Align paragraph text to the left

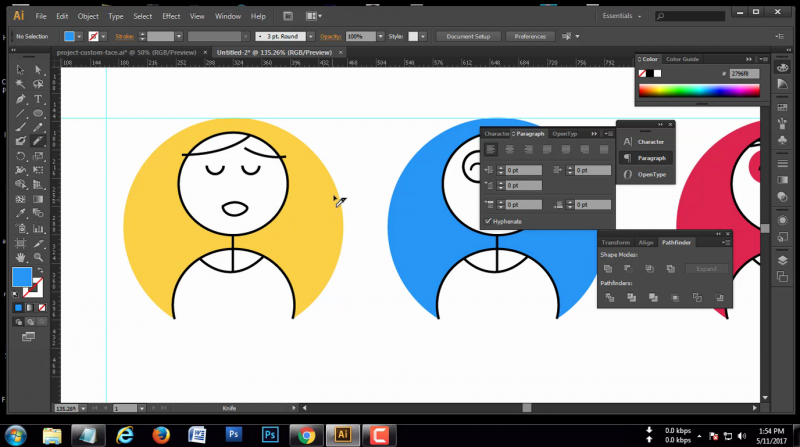click(x=491, y=149)
